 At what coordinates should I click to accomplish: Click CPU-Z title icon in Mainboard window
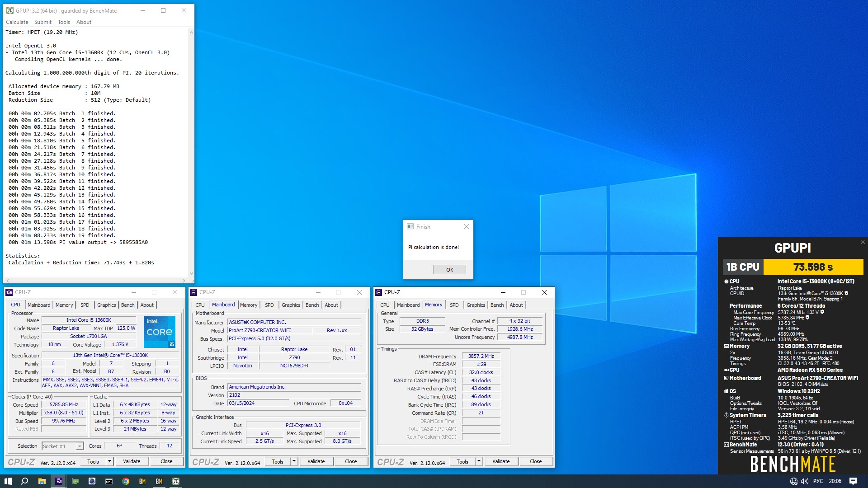click(x=193, y=292)
